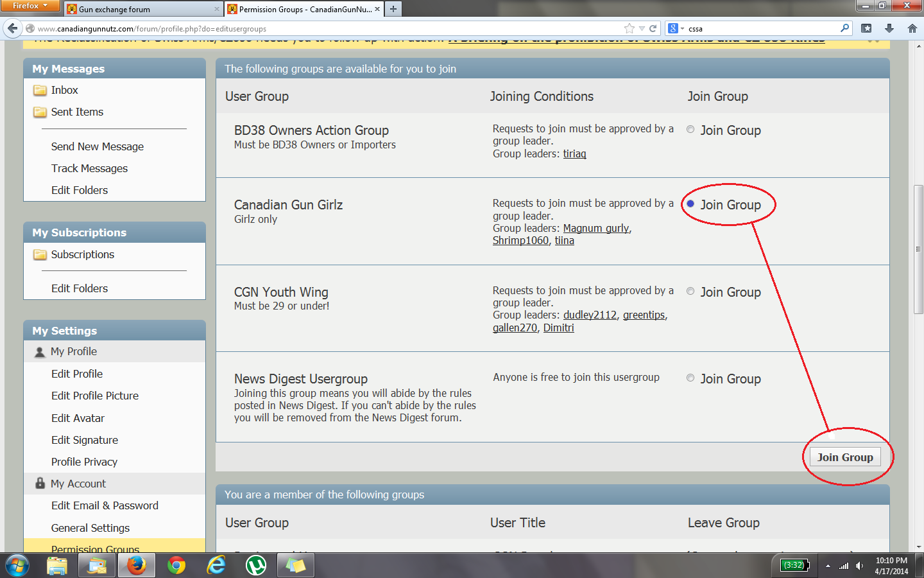Open gallen270's profile link
The image size is (924, 578).
pos(515,328)
